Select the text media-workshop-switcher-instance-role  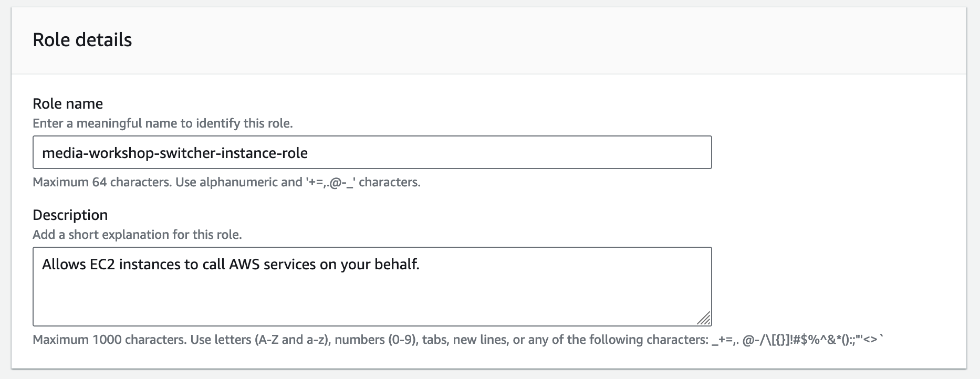tap(175, 153)
